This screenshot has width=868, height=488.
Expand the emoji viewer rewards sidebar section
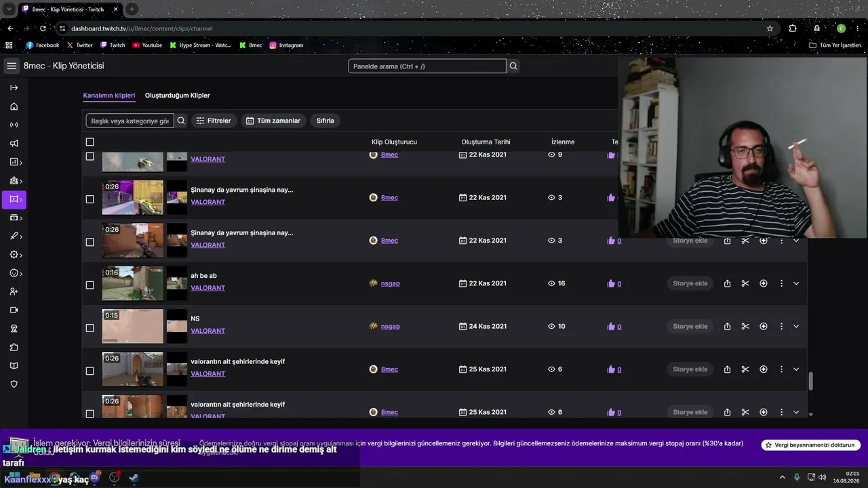pyautogui.click(x=15, y=273)
